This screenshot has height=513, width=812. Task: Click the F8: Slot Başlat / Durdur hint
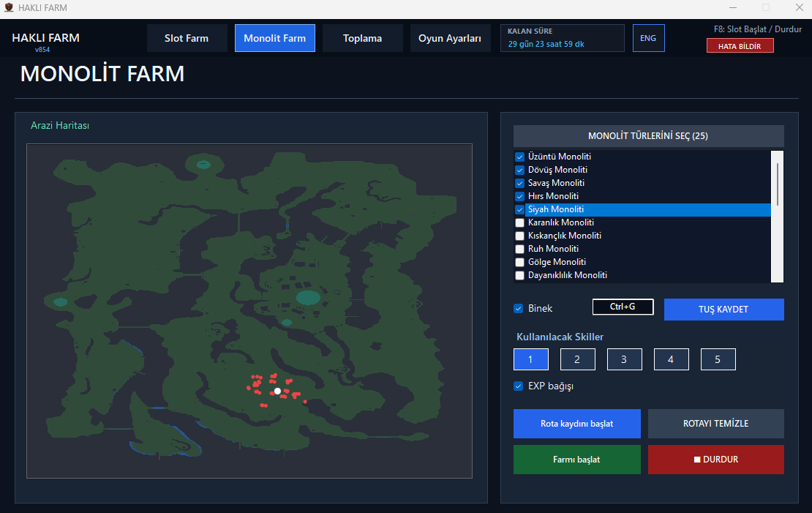coord(758,29)
